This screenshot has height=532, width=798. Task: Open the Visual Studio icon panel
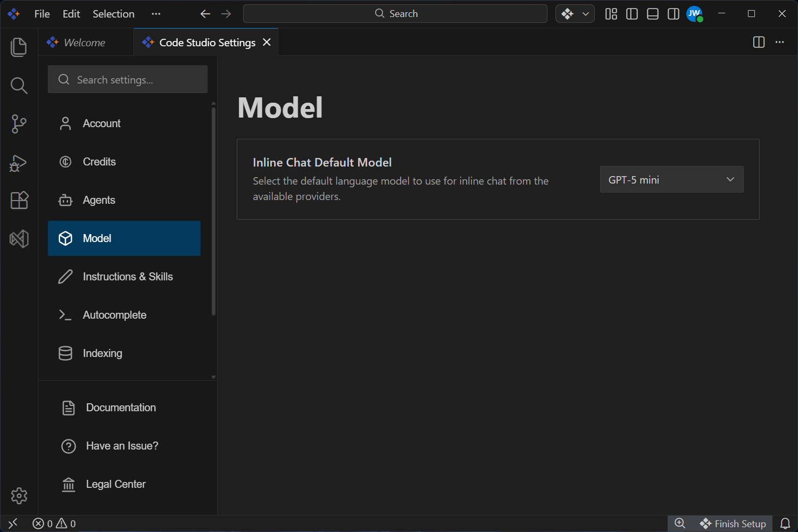point(19,239)
